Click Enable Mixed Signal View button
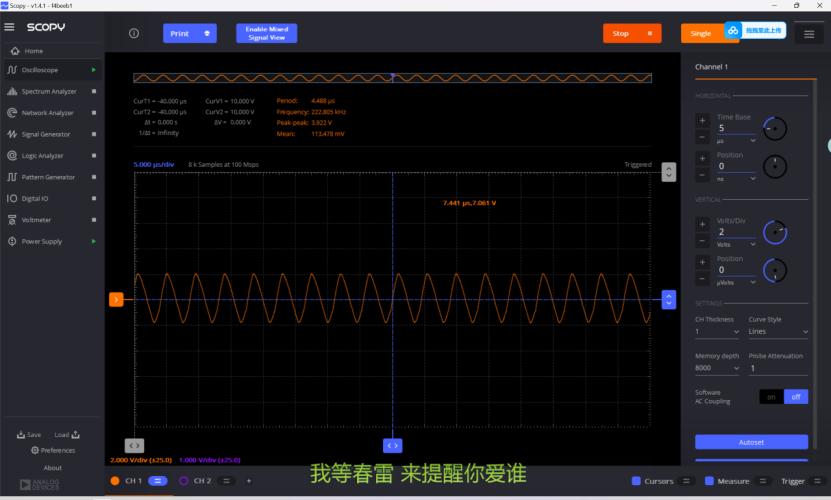The height and width of the screenshot is (500, 831). 267,33
